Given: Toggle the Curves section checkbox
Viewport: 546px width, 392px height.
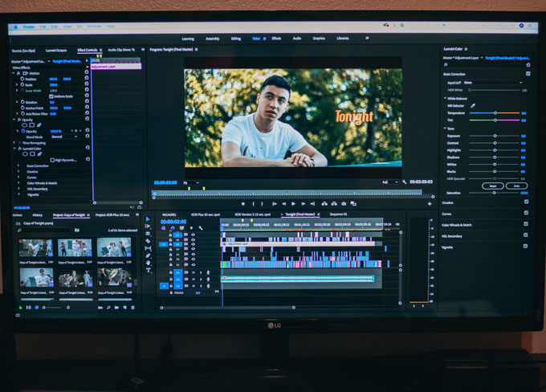Looking at the screenshot, I should [526, 213].
